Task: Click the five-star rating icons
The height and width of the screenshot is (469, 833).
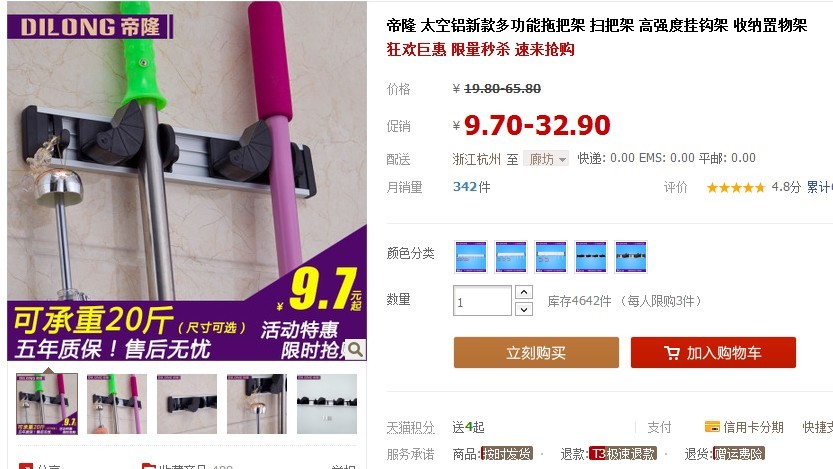Action: (x=735, y=187)
